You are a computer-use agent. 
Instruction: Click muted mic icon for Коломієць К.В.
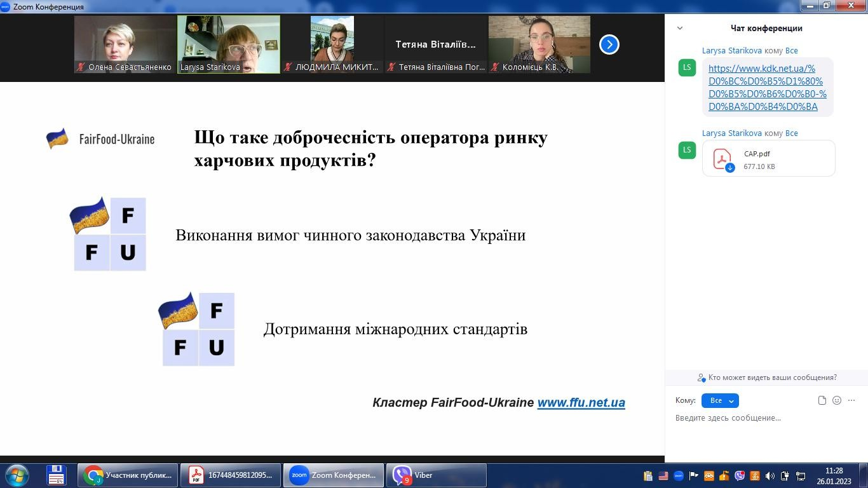[x=495, y=67]
